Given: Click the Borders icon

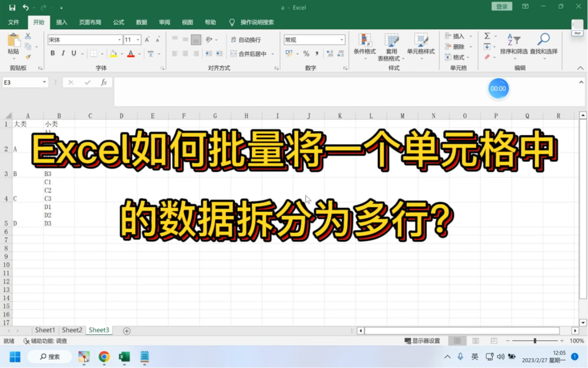Looking at the screenshot, I should [94, 54].
